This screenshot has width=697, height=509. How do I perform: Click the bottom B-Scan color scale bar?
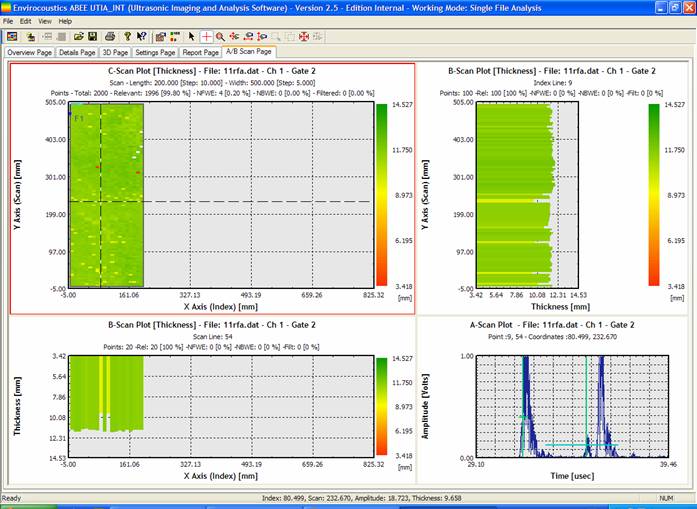click(381, 406)
